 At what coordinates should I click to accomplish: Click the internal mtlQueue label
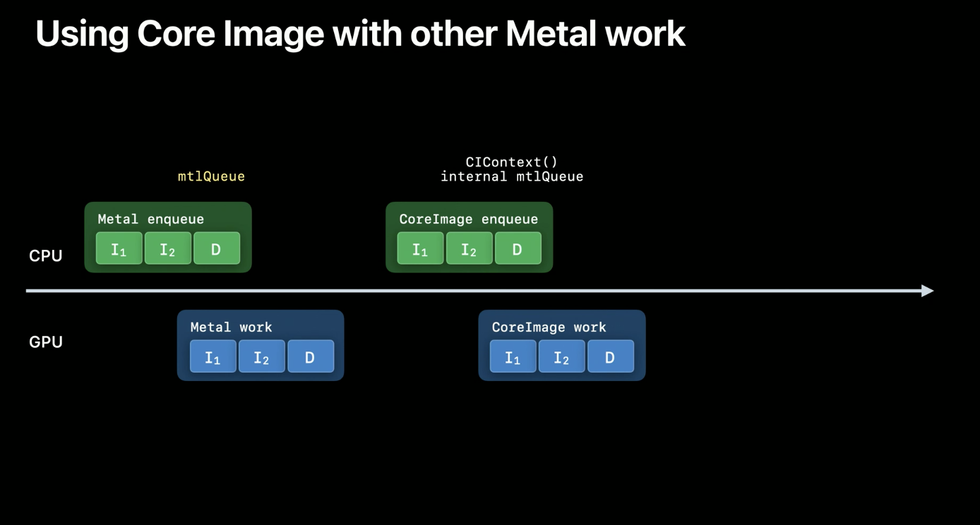pyautogui.click(x=512, y=176)
